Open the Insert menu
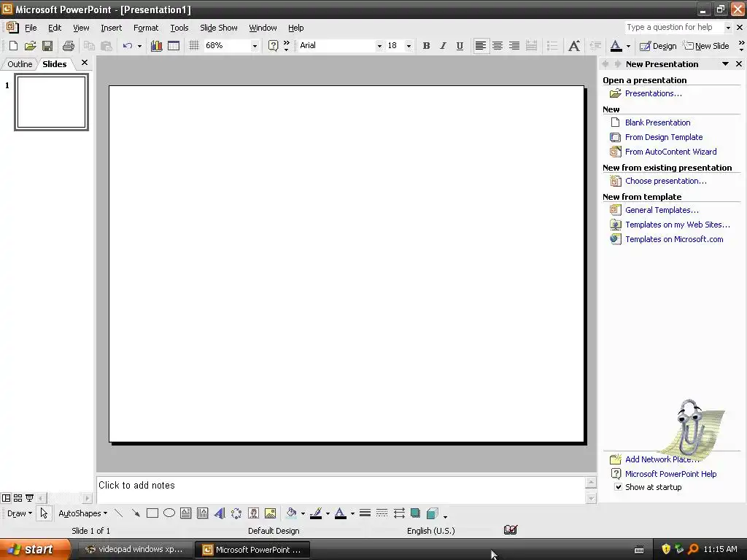 click(x=111, y=28)
